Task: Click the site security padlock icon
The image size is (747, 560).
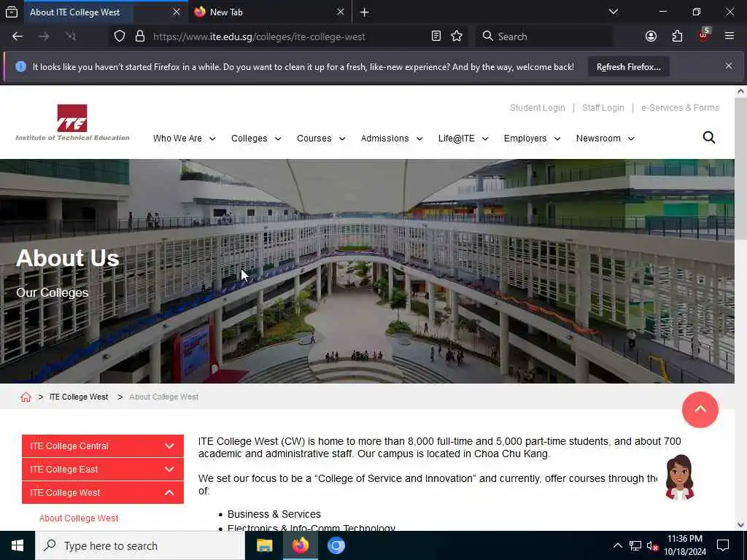Action: 139,36
